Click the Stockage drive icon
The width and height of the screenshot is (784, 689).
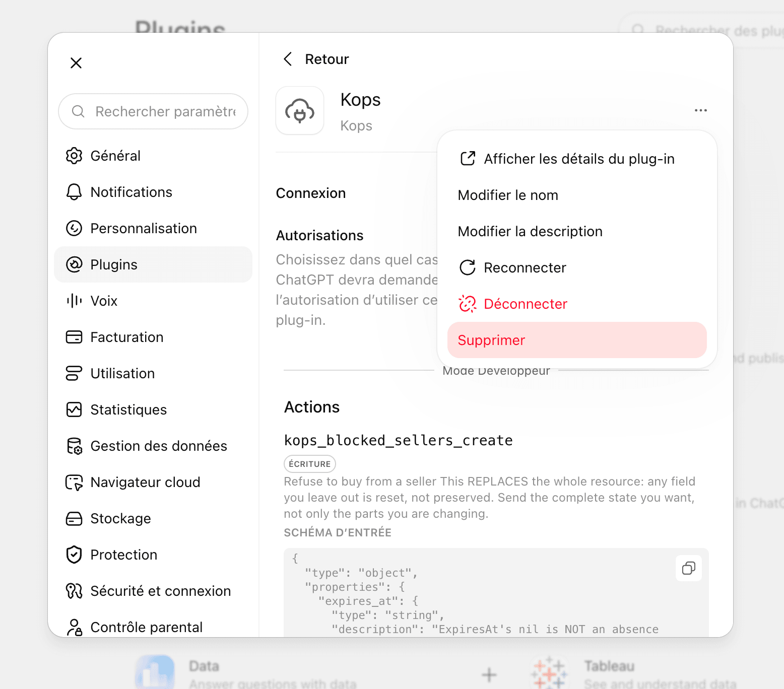point(74,518)
